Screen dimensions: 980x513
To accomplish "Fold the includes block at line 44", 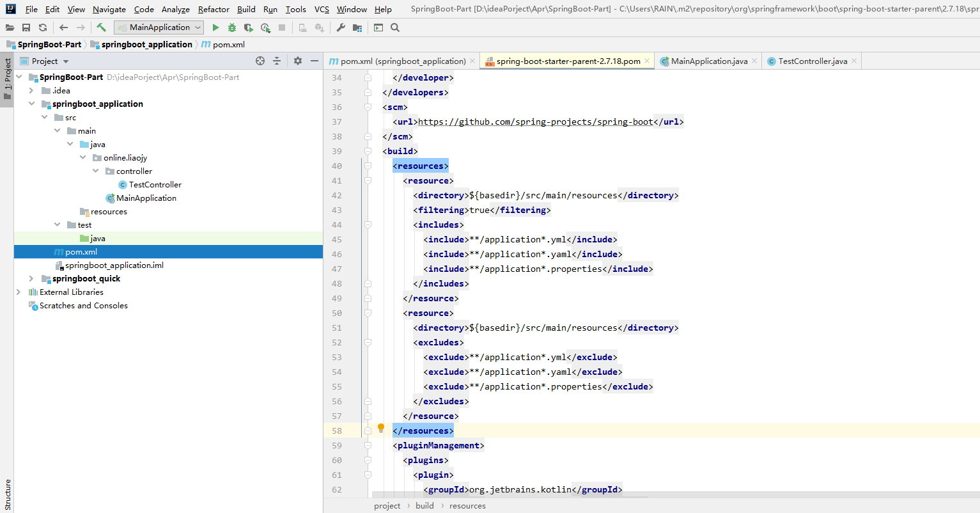I will 368,225.
